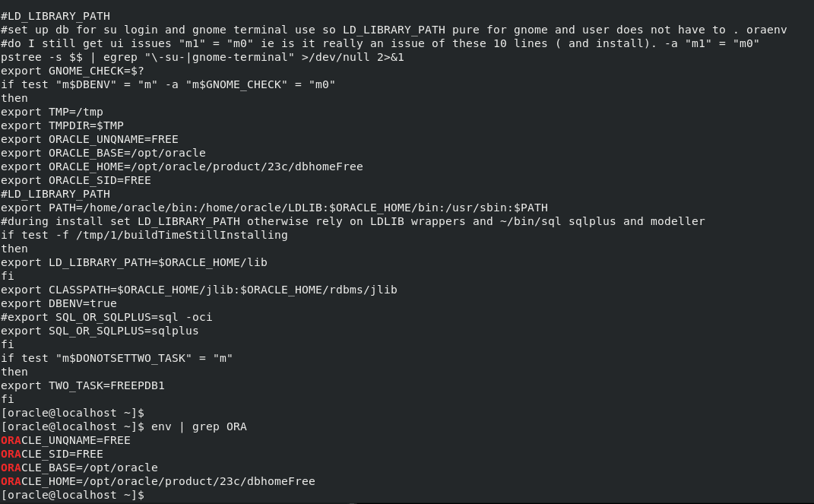Click the 'env | grep ORA' command

[x=199, y=426]
